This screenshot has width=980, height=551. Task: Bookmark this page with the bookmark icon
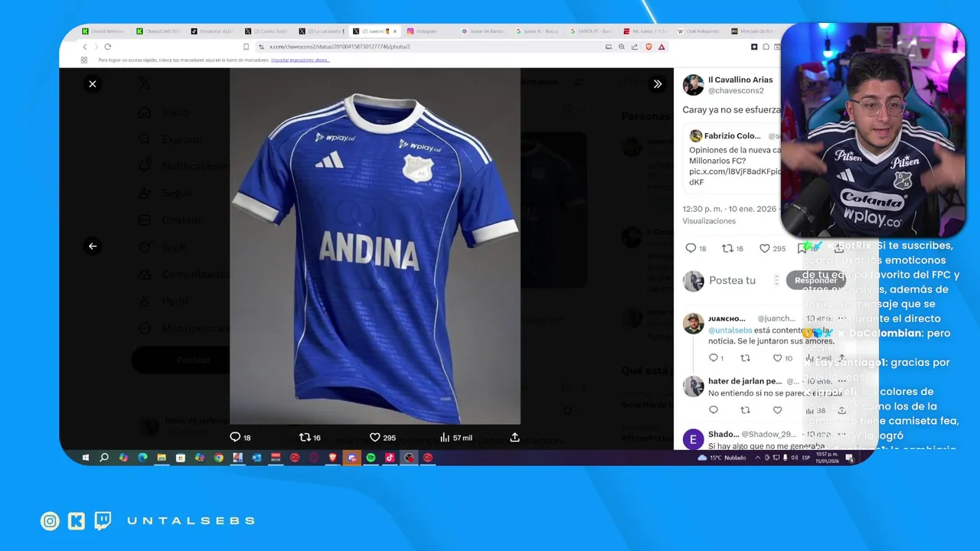(x=246, y=47)
